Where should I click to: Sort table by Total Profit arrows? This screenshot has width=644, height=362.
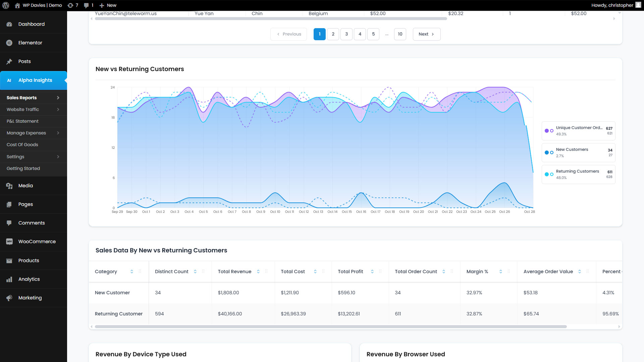(x=372, y=271)
